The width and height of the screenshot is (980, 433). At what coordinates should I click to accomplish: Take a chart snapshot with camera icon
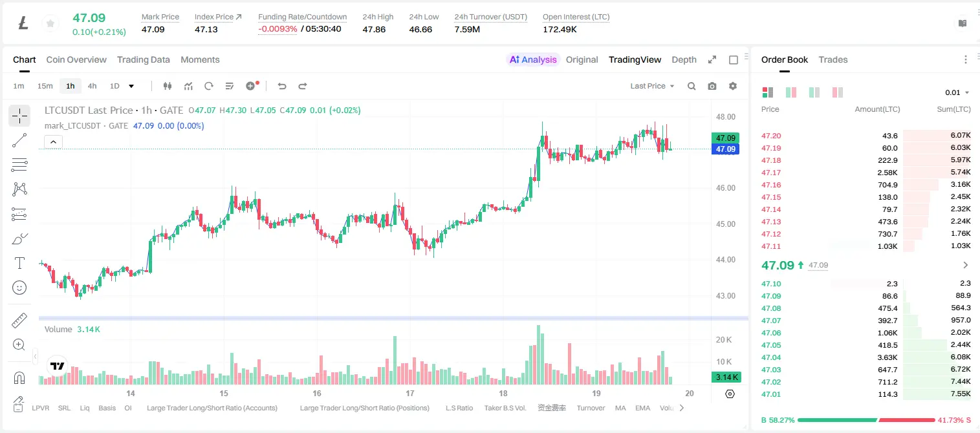[712, 86]
